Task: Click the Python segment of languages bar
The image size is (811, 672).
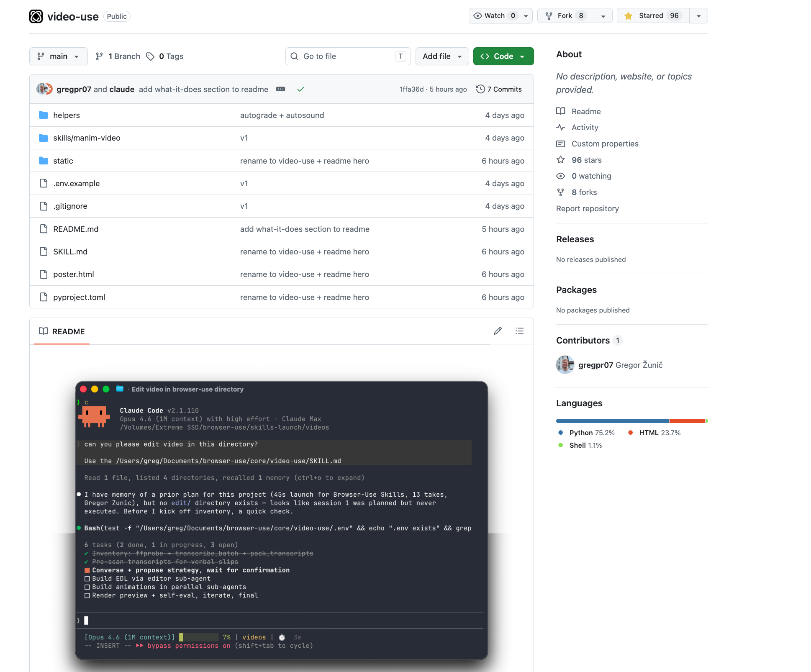Action: (612, 421)
